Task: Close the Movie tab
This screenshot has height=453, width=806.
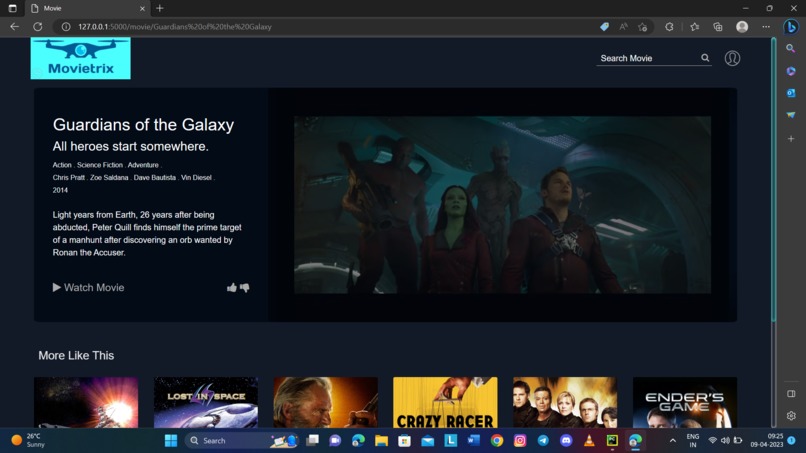Action: coord(142,8)
